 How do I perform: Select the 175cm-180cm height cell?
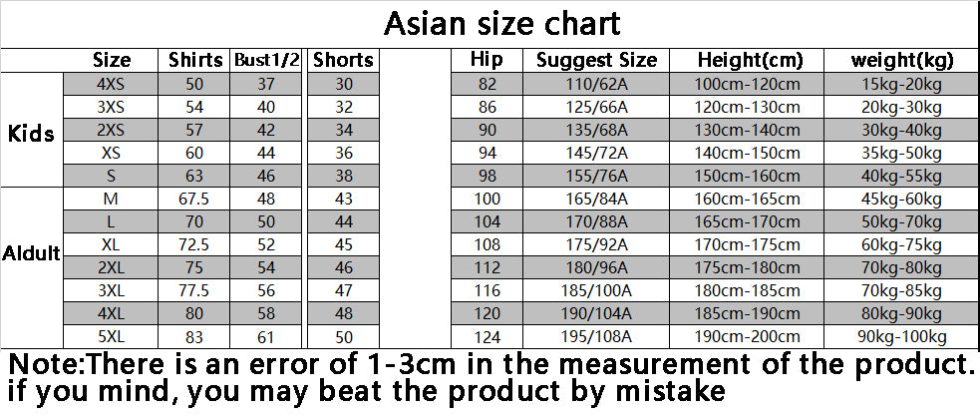click(750, 266)
